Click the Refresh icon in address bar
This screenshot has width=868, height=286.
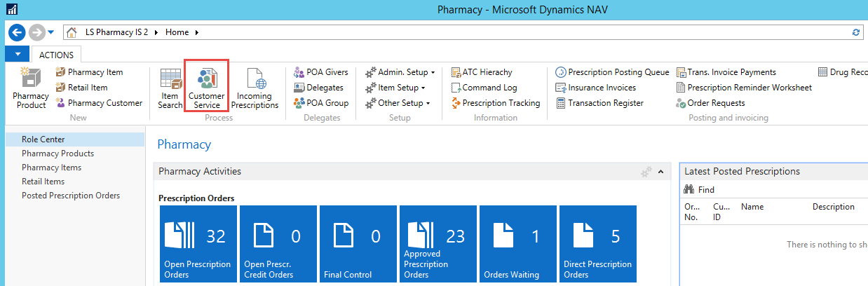point(855,32)
